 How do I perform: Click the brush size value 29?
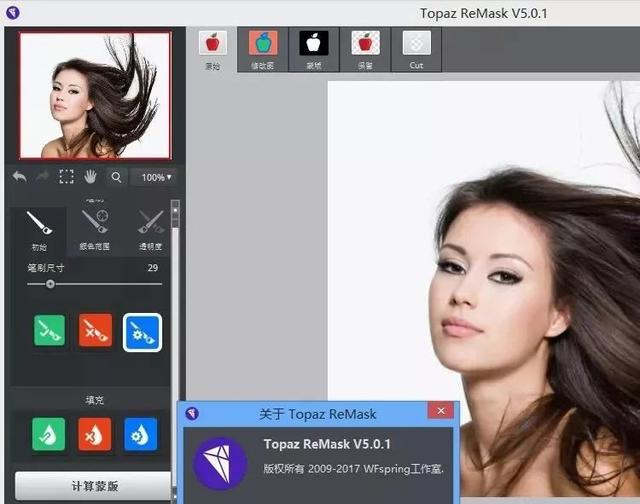pos(153,268)
